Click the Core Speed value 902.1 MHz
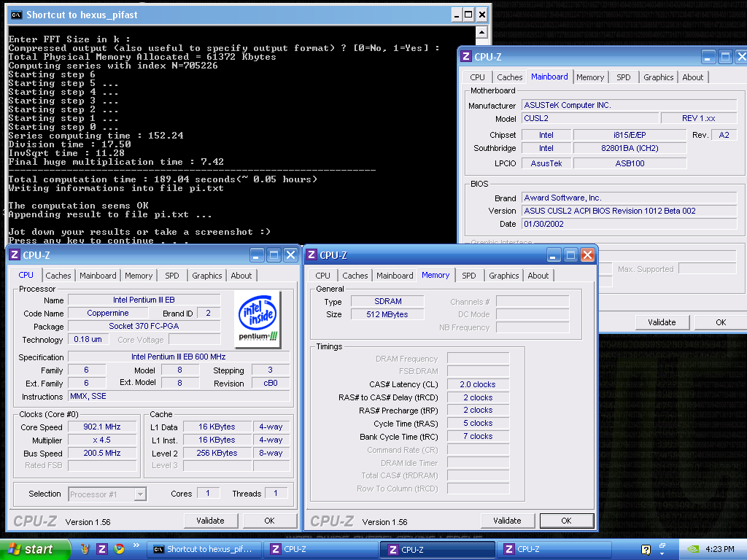The height and width of the screenshot is (560, 747). [102, 427]
